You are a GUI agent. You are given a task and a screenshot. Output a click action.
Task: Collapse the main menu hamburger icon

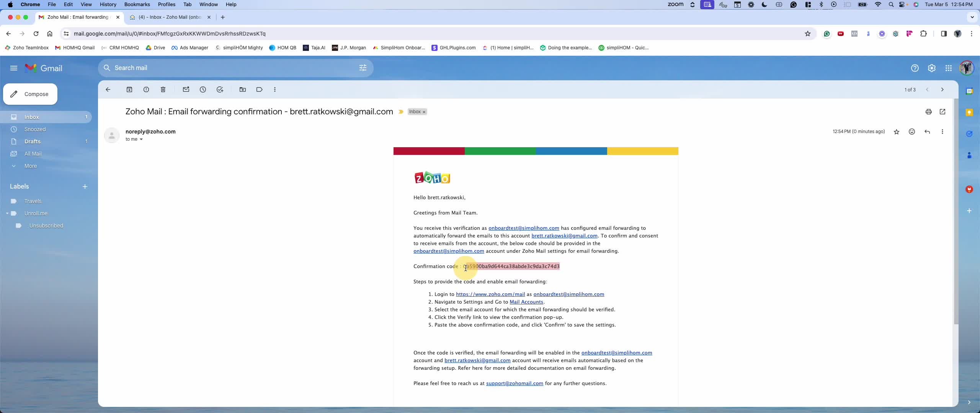[x=14, y=68]
